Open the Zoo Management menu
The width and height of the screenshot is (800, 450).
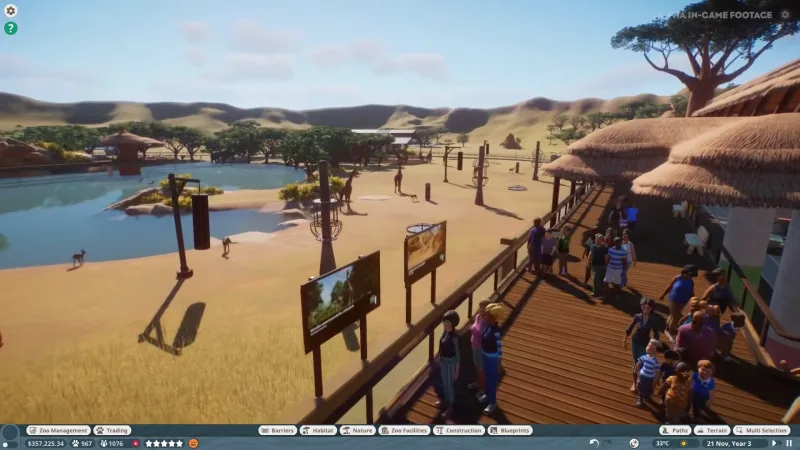coord(58,430)
